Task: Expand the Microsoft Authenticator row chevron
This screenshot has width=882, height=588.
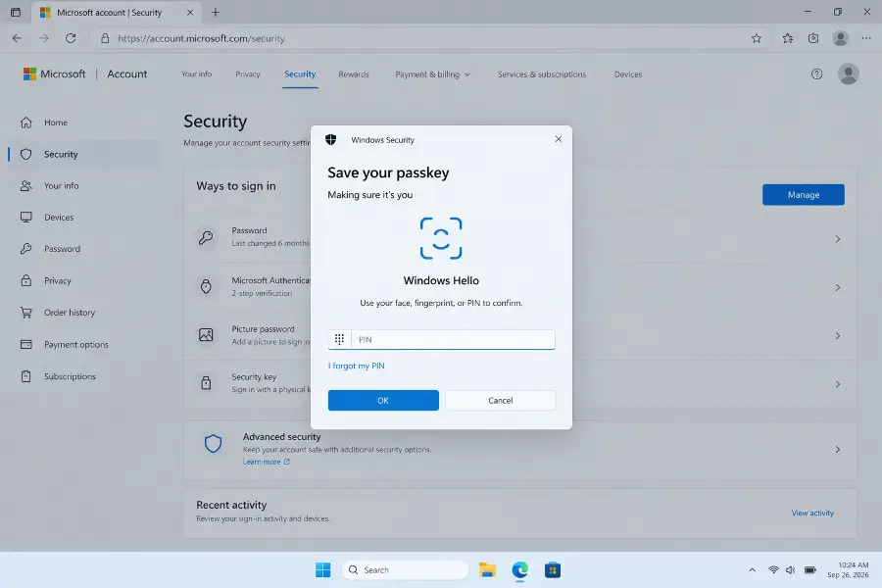Action: (838, 287)
